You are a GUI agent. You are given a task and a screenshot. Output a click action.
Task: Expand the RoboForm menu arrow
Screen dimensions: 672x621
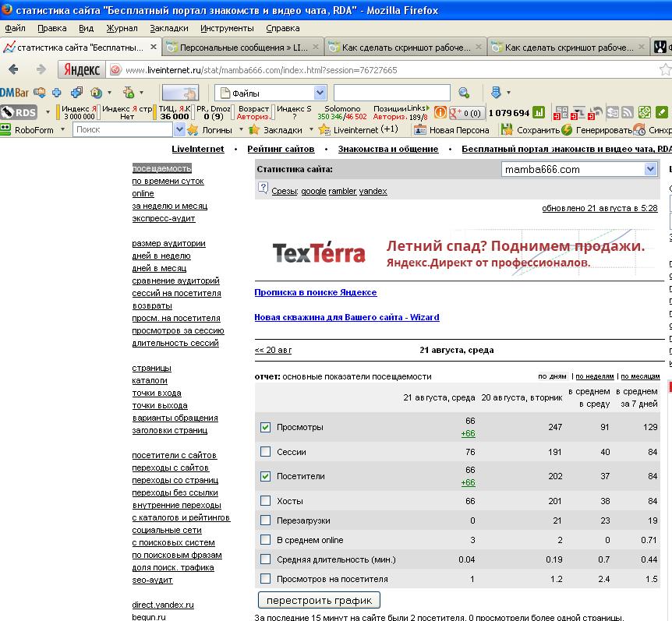pos(62,129)
